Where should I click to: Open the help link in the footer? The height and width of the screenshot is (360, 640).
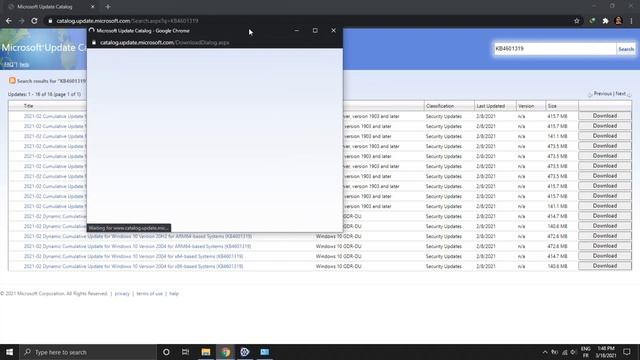coord(174,293)
